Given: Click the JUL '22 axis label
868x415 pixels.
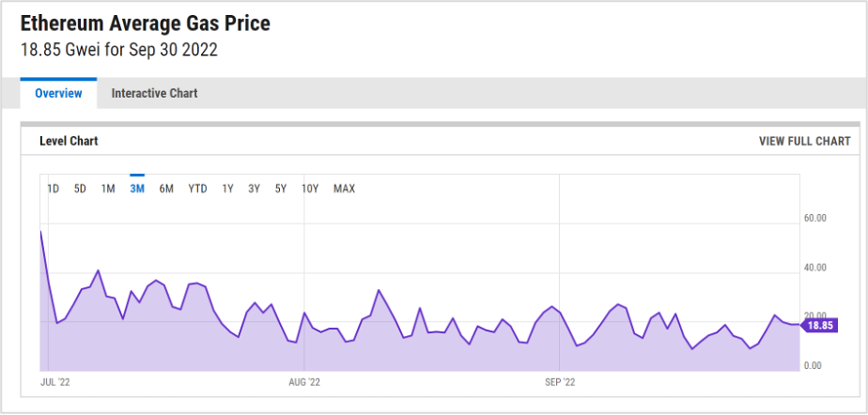Looking at the screenshot, I should [x=55, y=382].
